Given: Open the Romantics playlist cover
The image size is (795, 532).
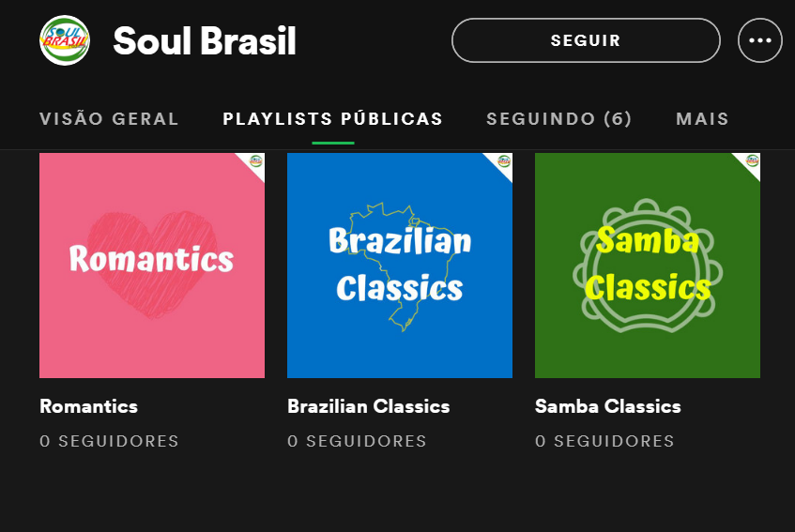Looking at the screenshot, I should [x=152, y=266].
